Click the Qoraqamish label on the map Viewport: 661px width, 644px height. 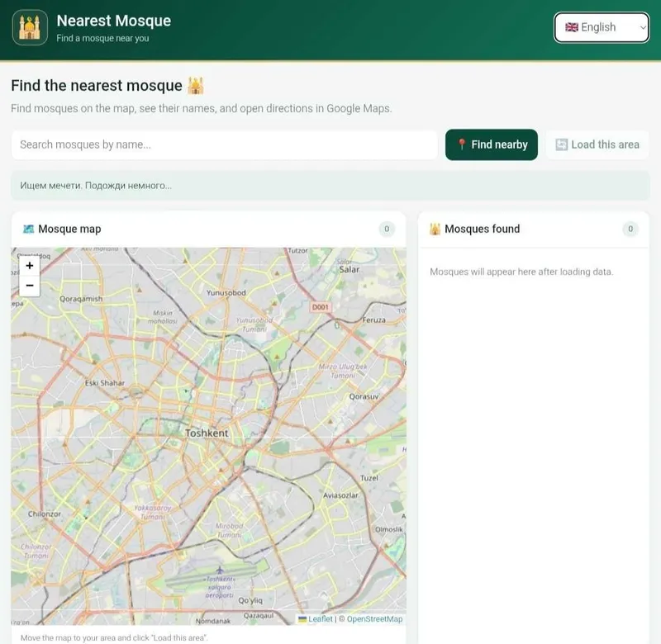(x=81, y=299)
